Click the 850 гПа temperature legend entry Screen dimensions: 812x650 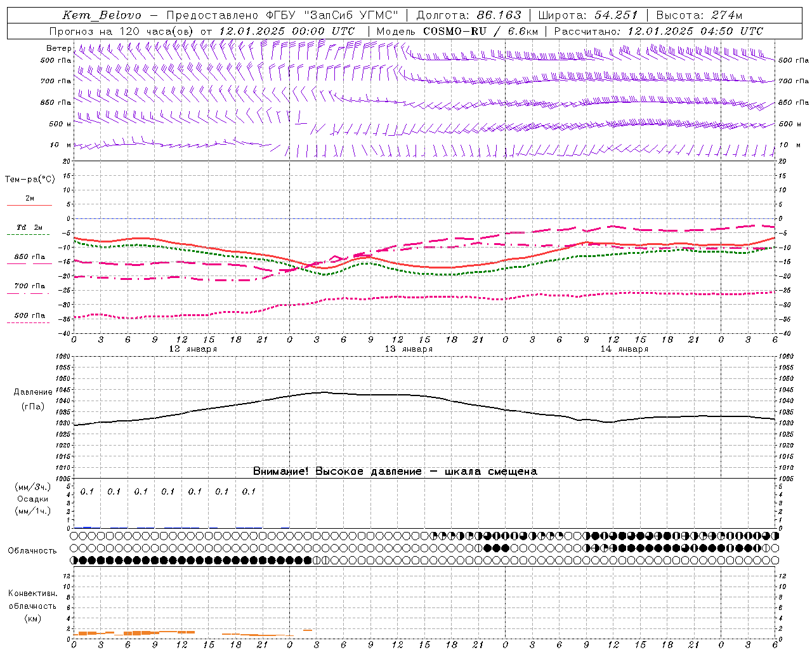pos(30,256)
